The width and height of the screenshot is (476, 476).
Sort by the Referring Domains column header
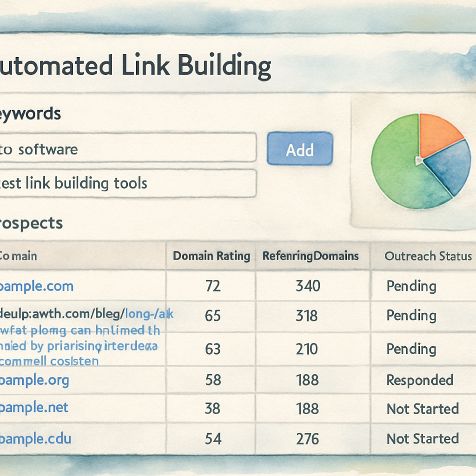pyautogui.click(x=310, y=256)
